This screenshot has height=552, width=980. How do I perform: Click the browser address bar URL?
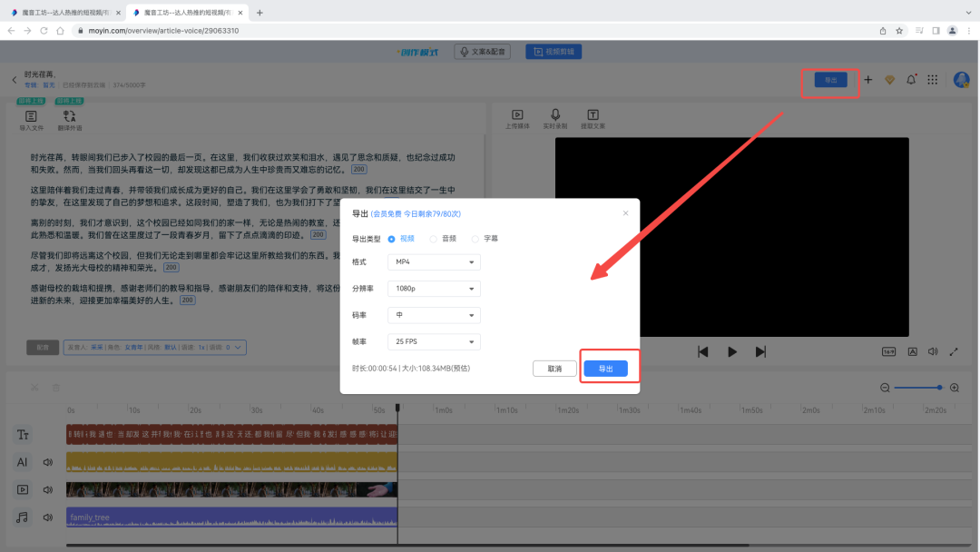[x=163, y=31]
